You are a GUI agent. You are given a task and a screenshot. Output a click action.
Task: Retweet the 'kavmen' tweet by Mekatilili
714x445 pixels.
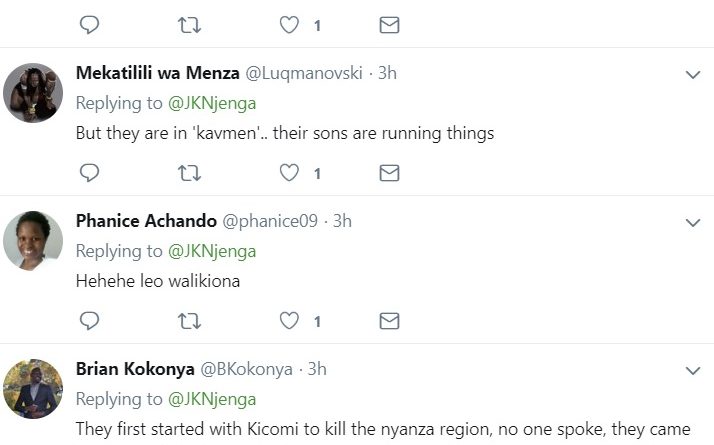pos(189,173)
